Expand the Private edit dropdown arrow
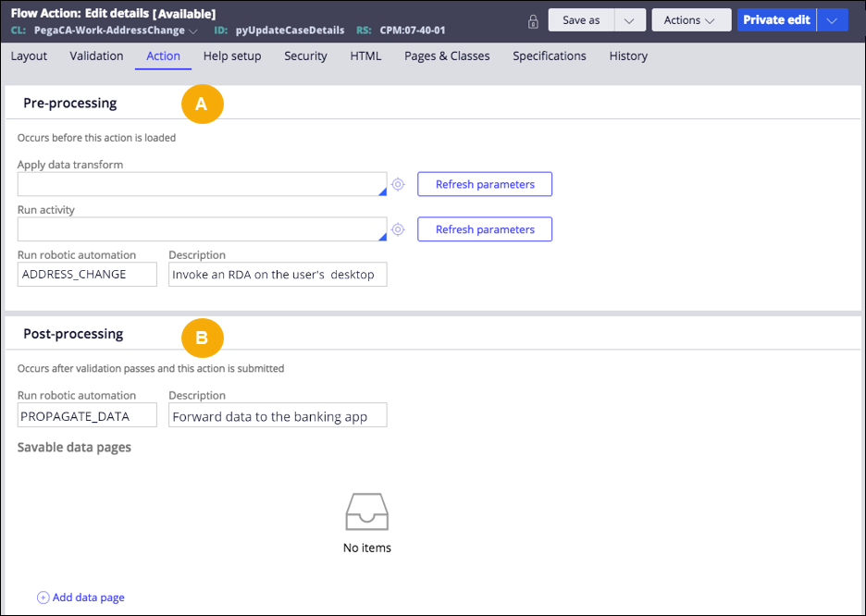Viewport: 866px width, 616px height. click(832, 20)
